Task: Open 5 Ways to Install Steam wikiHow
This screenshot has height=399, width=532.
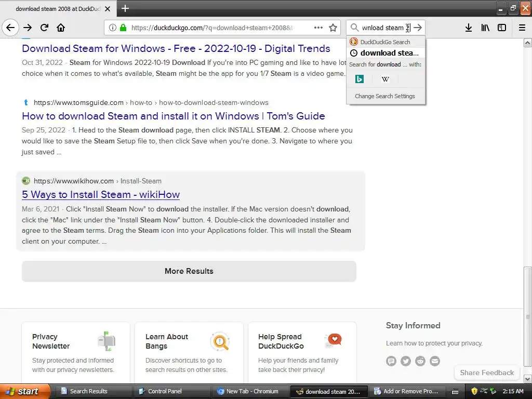Action: click(101, 194)
